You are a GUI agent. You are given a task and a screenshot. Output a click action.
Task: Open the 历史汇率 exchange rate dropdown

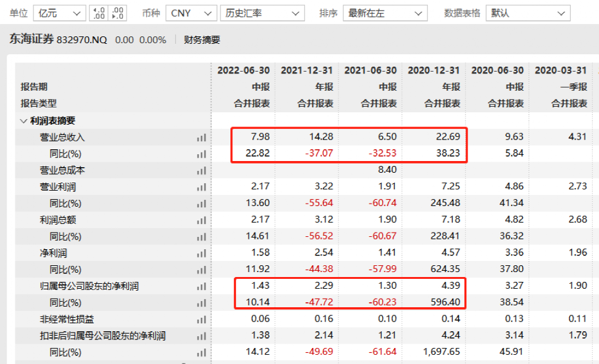coord(262,12)
